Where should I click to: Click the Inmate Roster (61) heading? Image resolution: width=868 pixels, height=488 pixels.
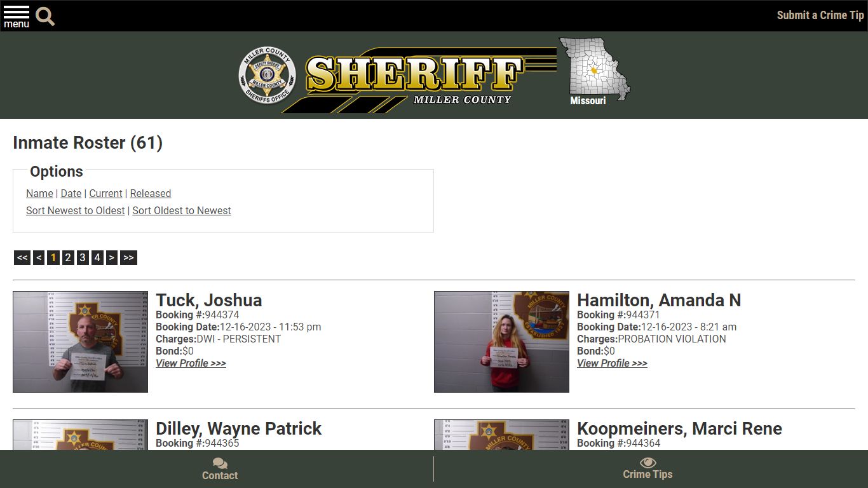tap(88, 142)
